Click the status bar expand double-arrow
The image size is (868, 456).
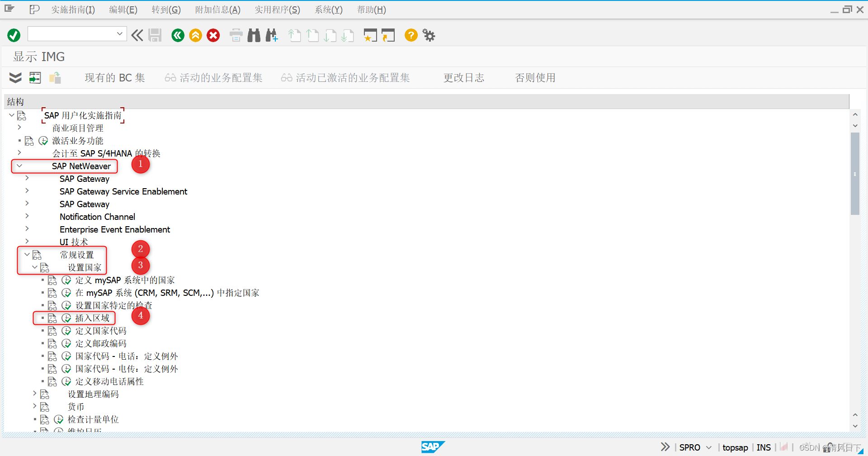[665, 447]
